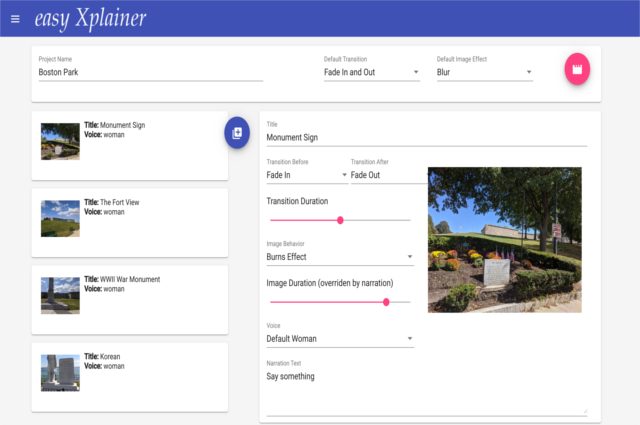This screenshot has width=640, height=425.
Task: Select the WWII War Monument slide
Action: pyautogui.click(x=129, y=299)
